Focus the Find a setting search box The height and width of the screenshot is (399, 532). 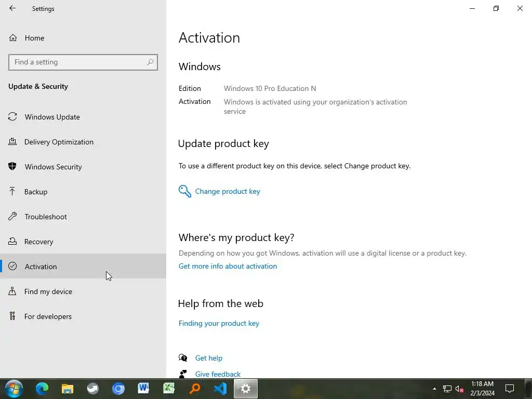click(x=83, y=62)
